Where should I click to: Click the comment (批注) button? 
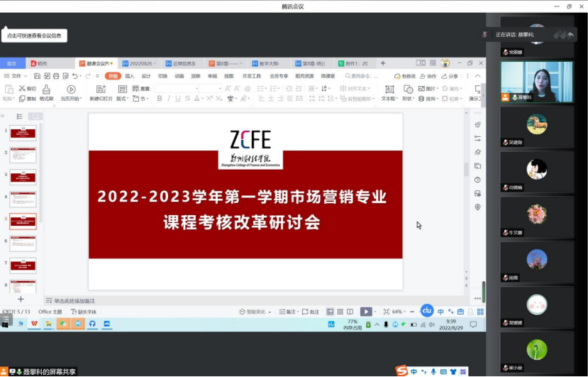click(x=311, y=312)
